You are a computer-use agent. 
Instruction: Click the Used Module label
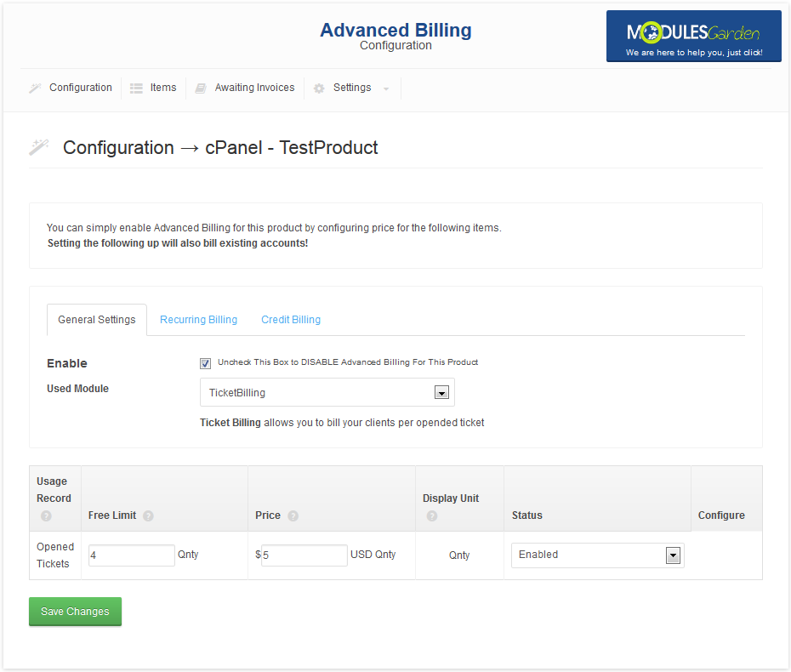click(77, 389)
